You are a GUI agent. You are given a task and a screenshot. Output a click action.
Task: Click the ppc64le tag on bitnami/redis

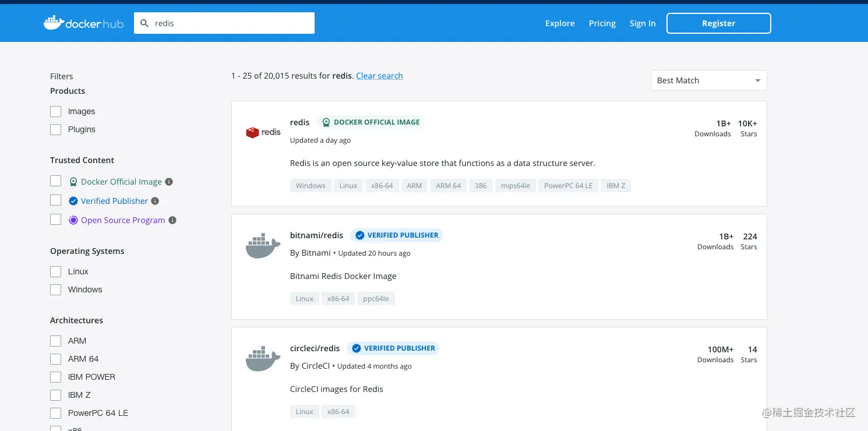tap(376, 299)
